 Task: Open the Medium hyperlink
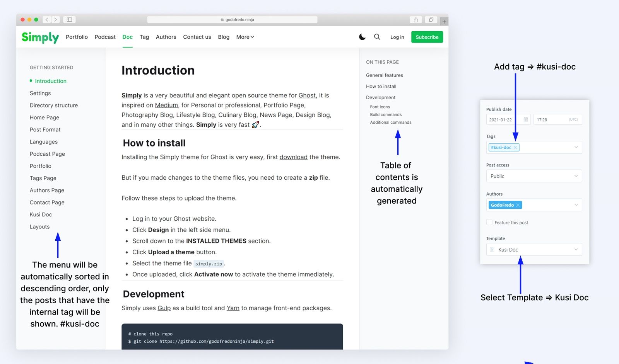pos(166,105)
